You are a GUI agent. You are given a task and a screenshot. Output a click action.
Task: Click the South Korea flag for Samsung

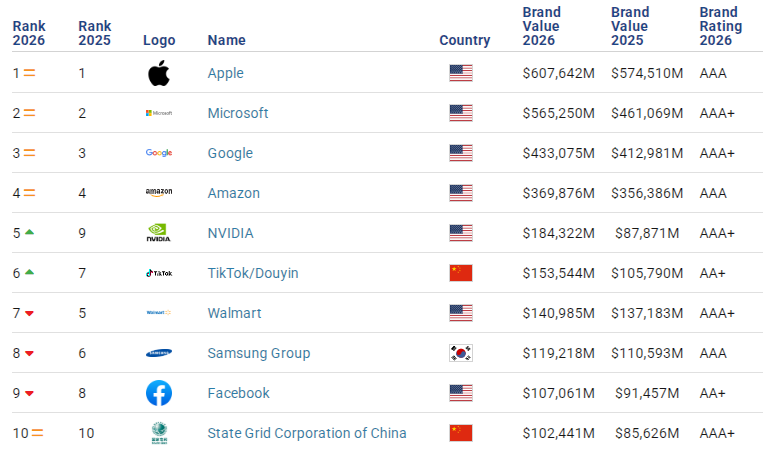tap(460, 353)
